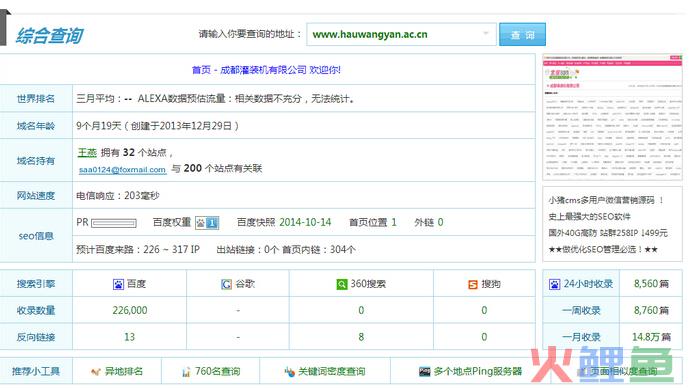Open the 多个地点Ping服务器 icon

pyautogui.click(x=425, y=371)
